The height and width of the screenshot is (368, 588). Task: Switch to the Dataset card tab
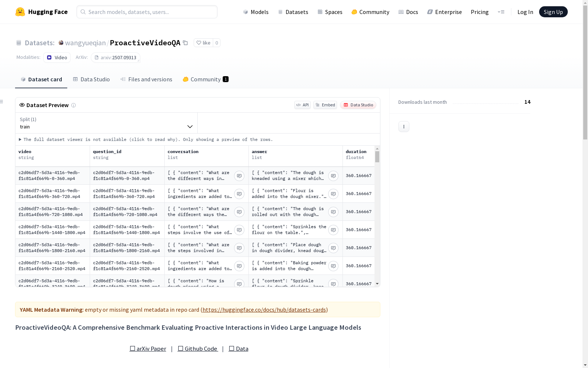click(x=41, y=79)
